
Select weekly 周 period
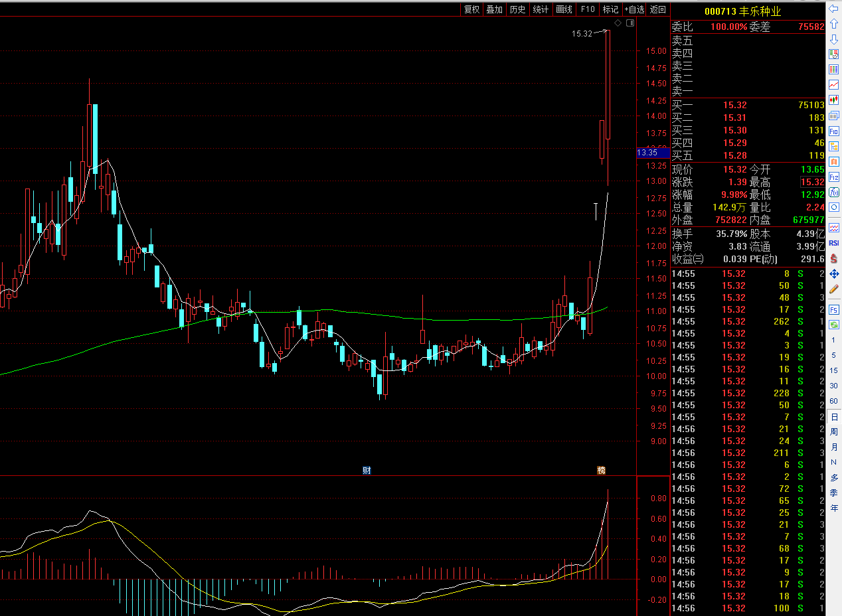coord(833,431)
